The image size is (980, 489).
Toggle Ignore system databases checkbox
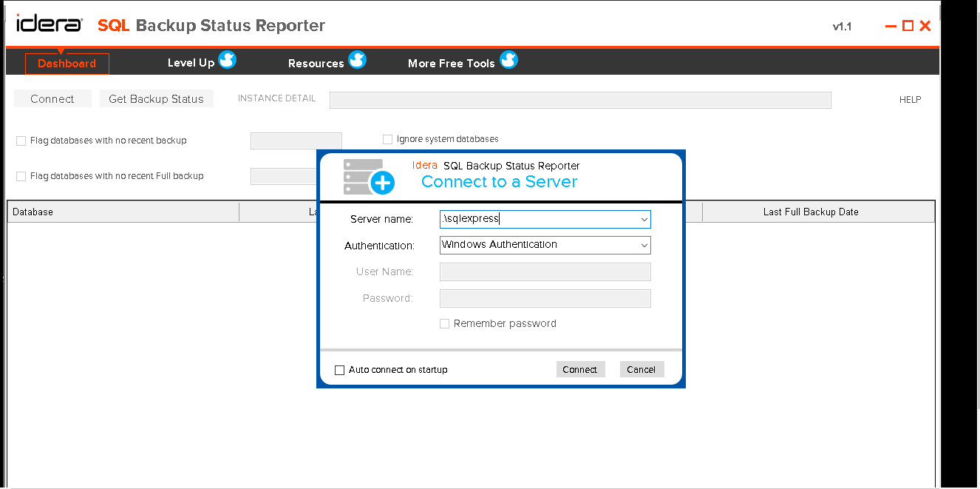387,139
